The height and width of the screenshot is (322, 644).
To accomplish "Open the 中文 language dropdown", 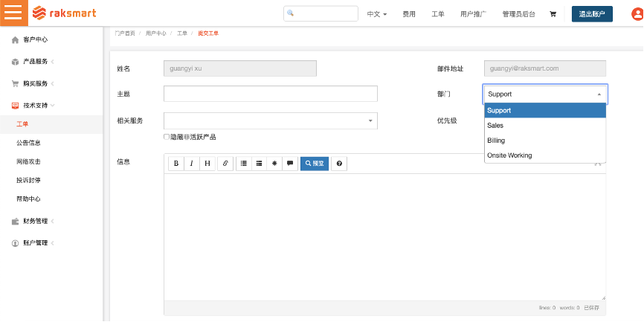I will (376, 14).
